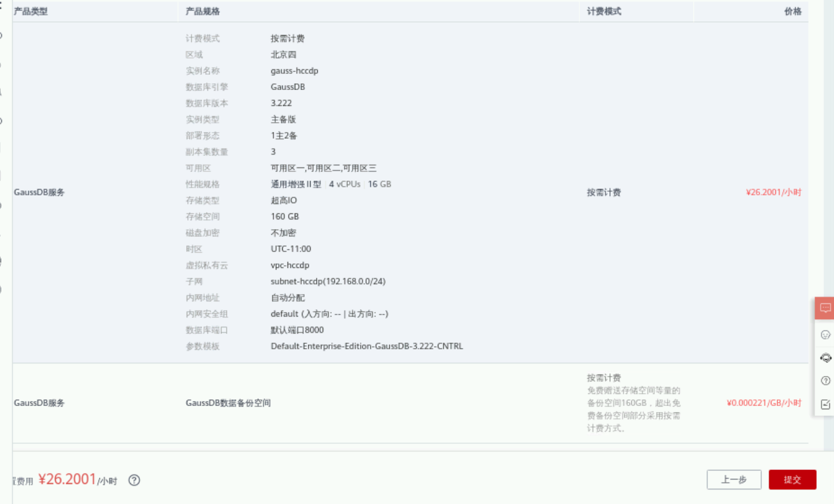The height and width of the screenshot is (504, 834).
Task: Click the help icon beside the ¥26.2001 fee
Action: pos(134,480)
